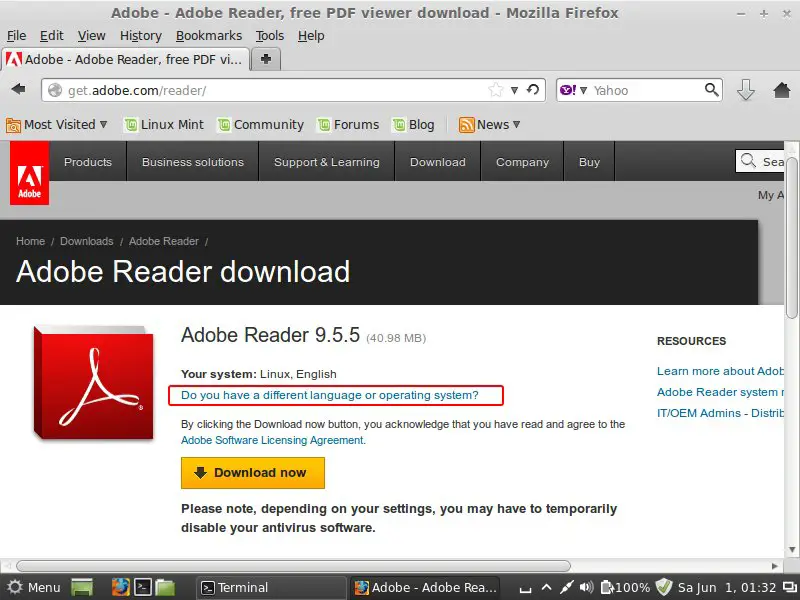Open the file manager folder icon in the taskbar
The width and height of the screenshot is (800, 600).
pos(165,587)
